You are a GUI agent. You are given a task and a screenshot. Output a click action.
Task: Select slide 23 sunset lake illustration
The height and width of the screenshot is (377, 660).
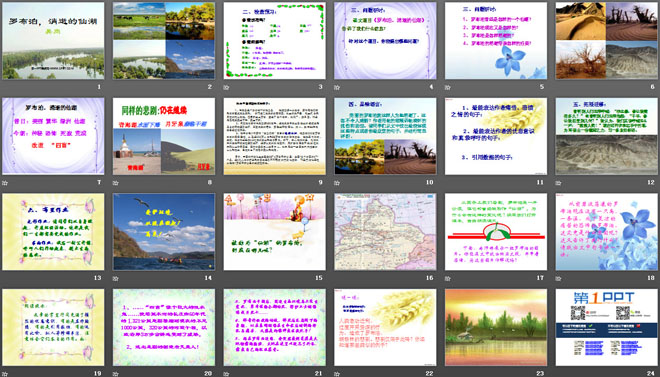(x=496, y=327)
